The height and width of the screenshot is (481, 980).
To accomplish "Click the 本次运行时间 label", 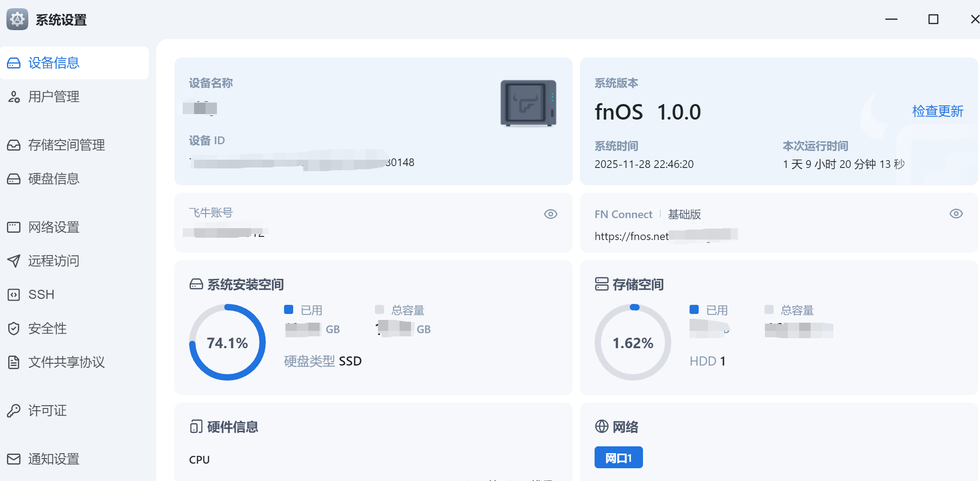I will 816,146.
